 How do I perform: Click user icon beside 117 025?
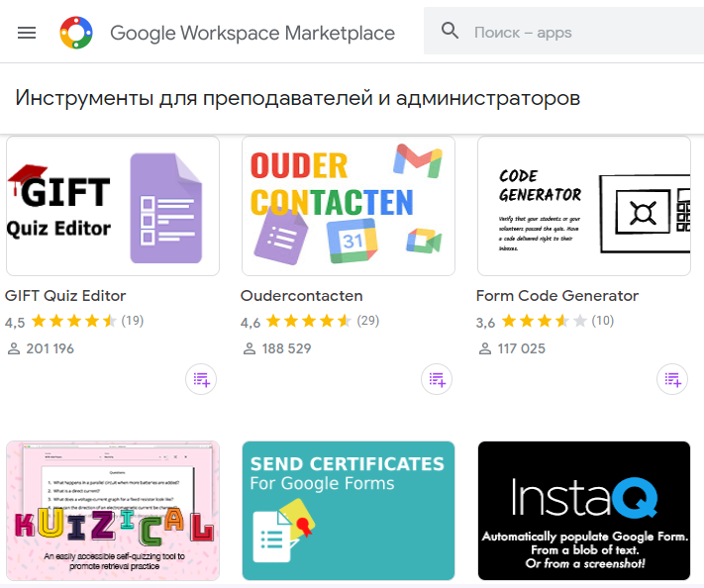pos(485,348)
